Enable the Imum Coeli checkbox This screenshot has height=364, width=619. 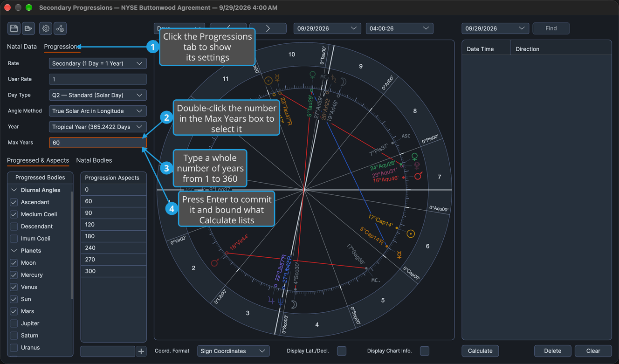14,239
